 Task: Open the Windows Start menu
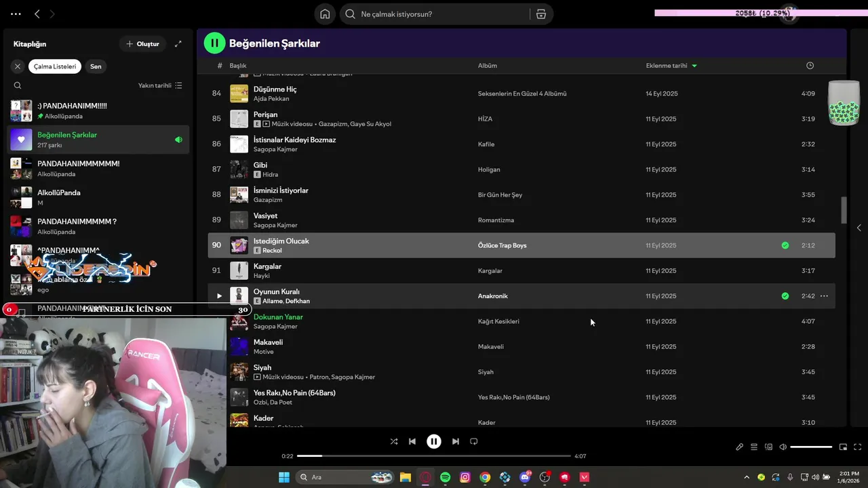[x=284, y=477]
